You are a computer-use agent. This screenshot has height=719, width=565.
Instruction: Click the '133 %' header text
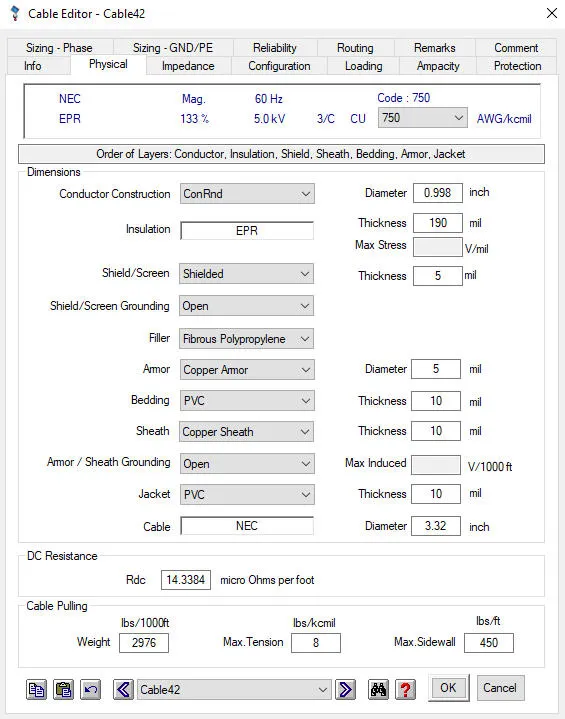pos(194,119)
